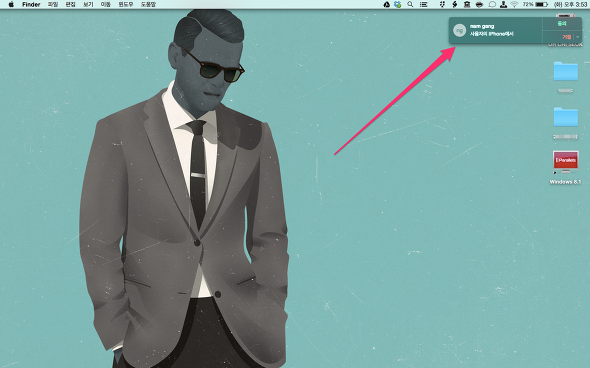Open the Finder menu
The width and height of the screenshot is (590, 368).
31,5
